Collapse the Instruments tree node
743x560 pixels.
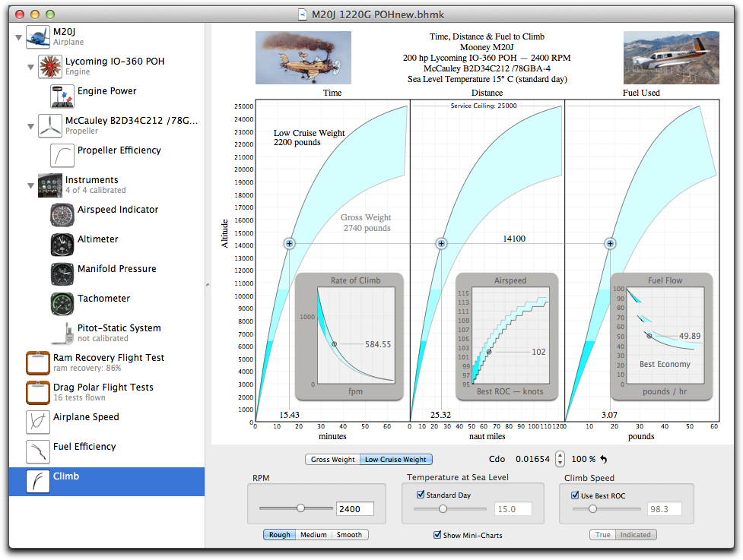pyautogui.click(x=31, y=185)
